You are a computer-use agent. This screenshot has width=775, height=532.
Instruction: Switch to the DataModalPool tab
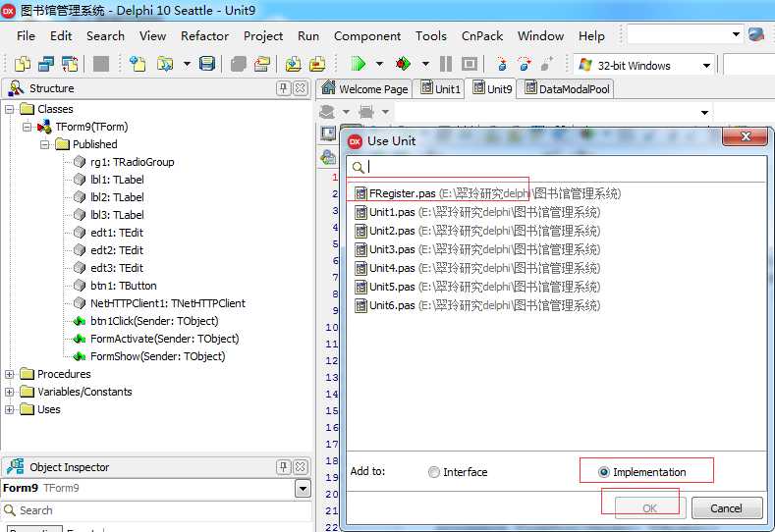(x=567, y=89)
